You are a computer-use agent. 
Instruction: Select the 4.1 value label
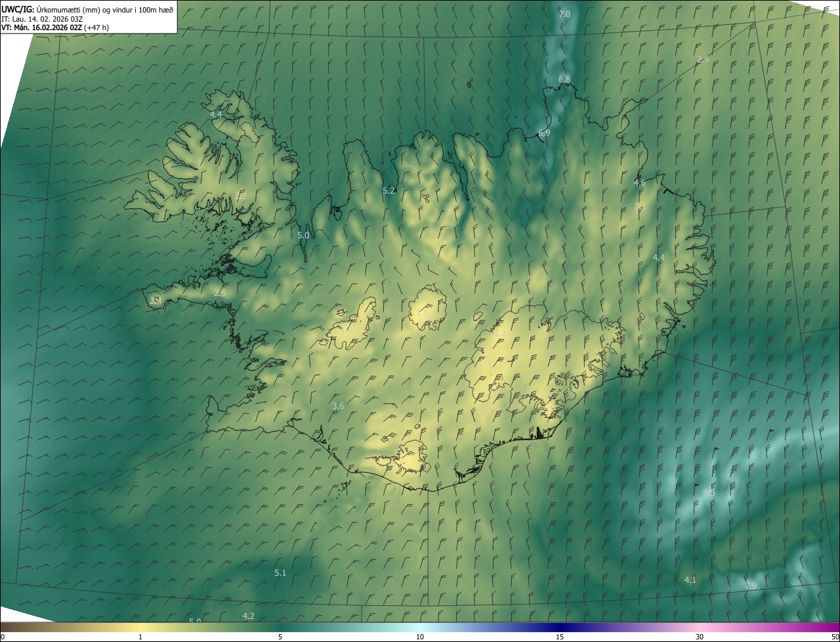(x=690, y=580)
